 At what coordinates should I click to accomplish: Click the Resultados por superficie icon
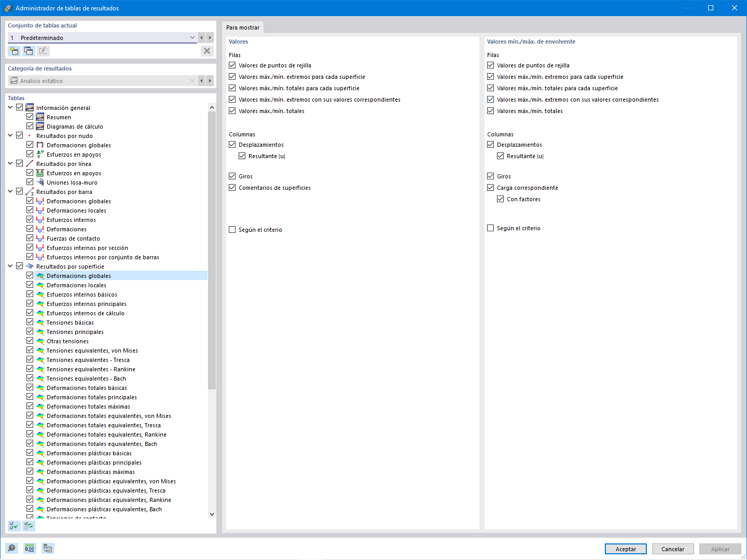pyautogui.click(x=30, y=267)
